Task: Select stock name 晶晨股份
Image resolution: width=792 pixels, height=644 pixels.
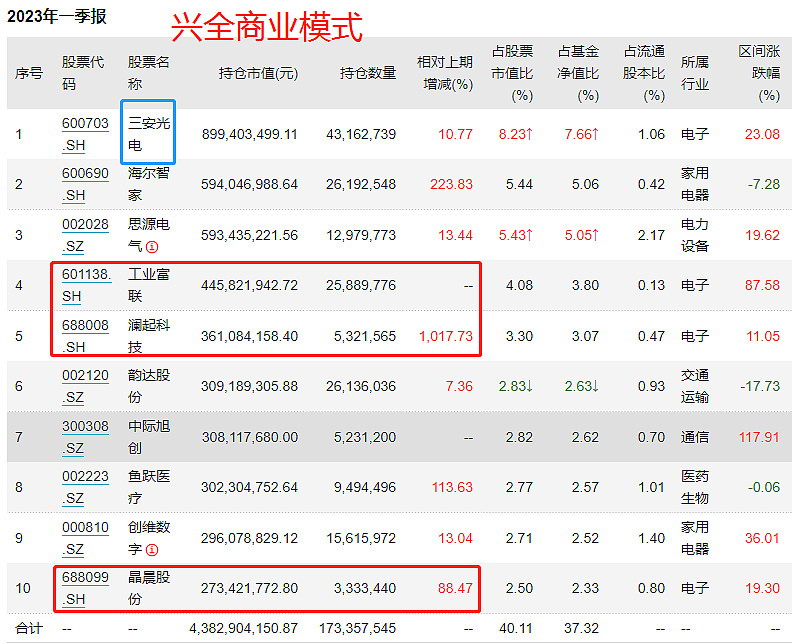Action: click(x=148, y=588)
